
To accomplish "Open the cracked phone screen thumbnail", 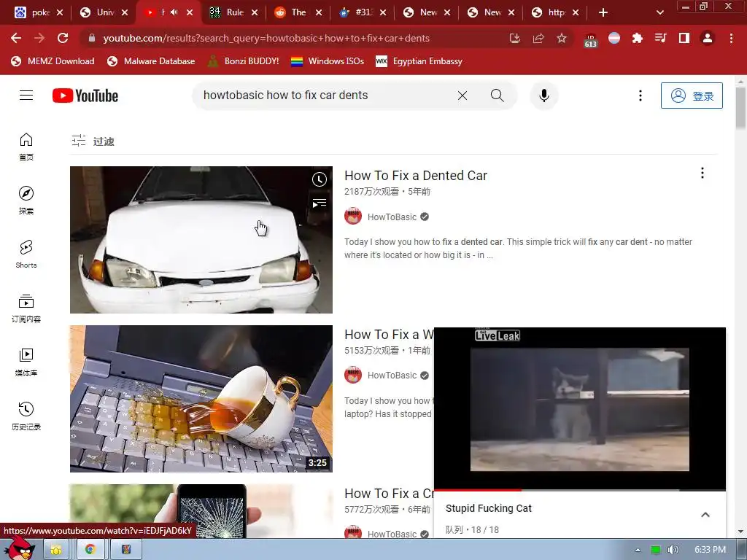I will tap(201, 511).
